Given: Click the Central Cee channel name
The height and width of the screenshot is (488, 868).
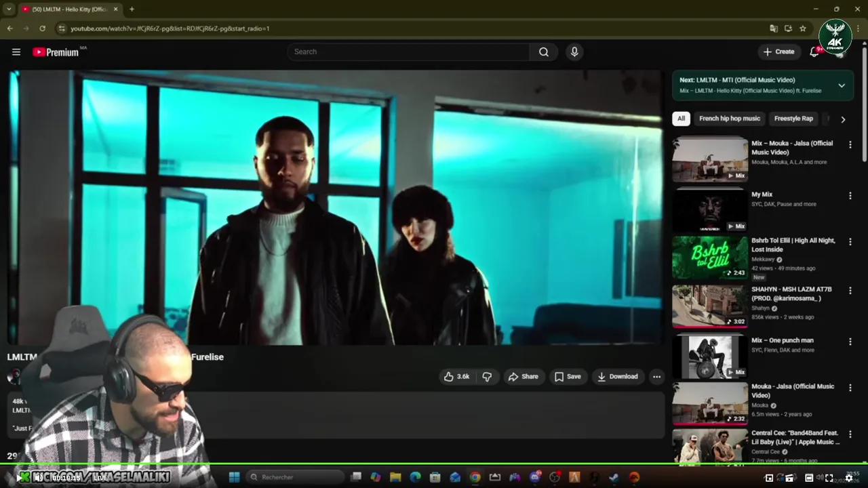Looking at the screenshot, I should tap(766, 452).
